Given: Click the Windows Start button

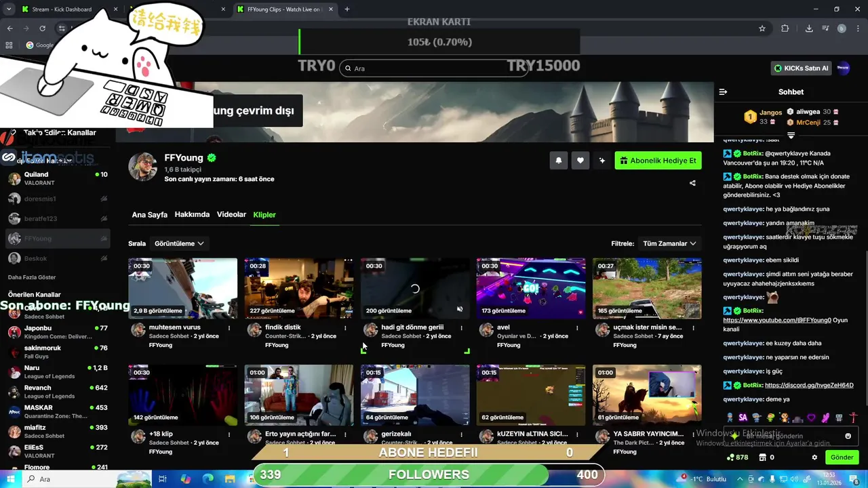Looking at the screenshot, I should (x=9, y=479).
